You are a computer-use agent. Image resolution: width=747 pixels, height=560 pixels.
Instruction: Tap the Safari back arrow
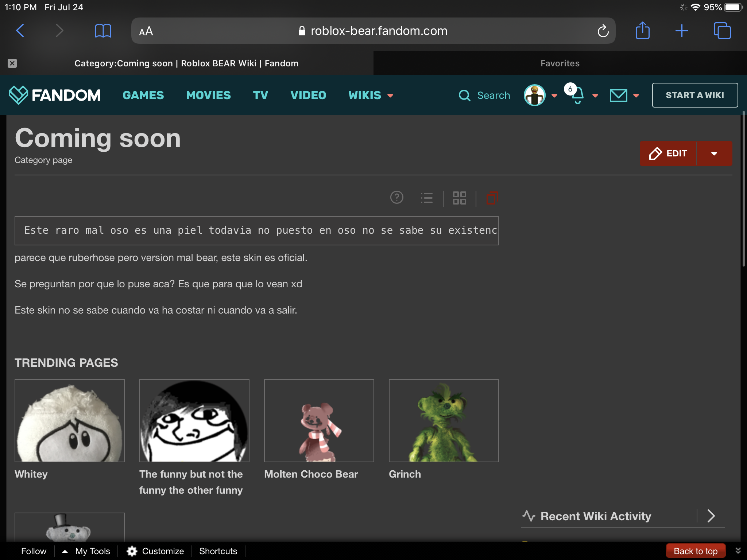click(x=20, y=31)
